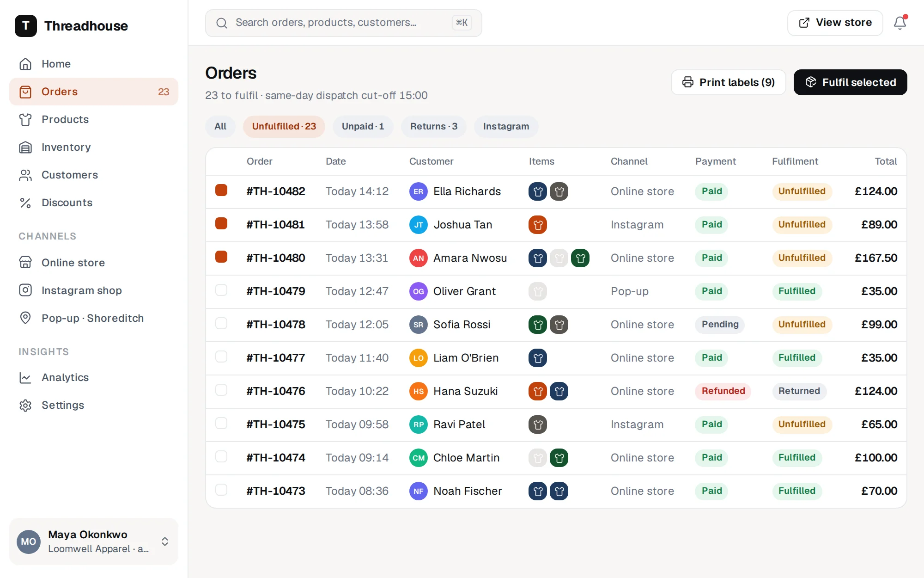Click the Pending payment badge for Sofia Rossi
The height and width of the screenshot is (578, 924).
[x=720, y=325]
